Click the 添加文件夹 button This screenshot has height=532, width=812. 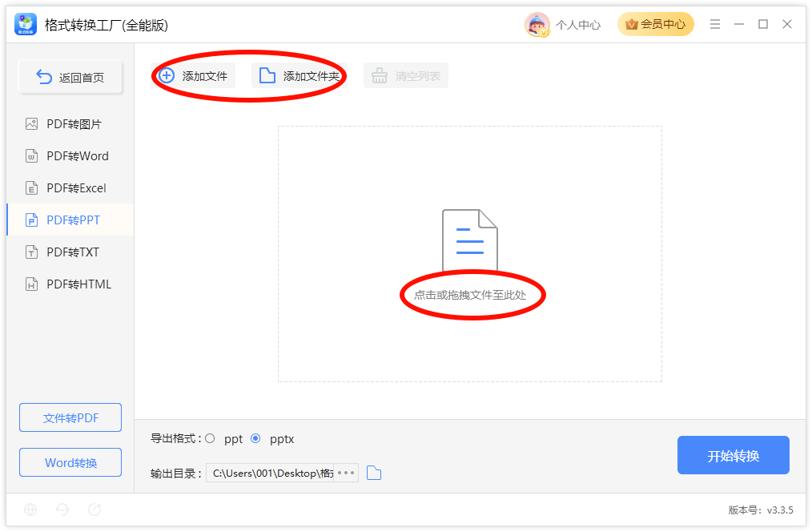(299, 75)
